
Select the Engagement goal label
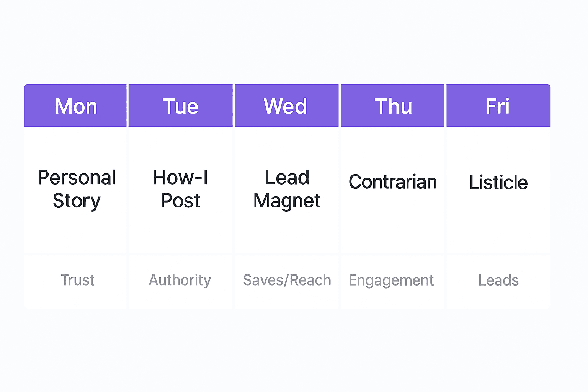(391, 280)
